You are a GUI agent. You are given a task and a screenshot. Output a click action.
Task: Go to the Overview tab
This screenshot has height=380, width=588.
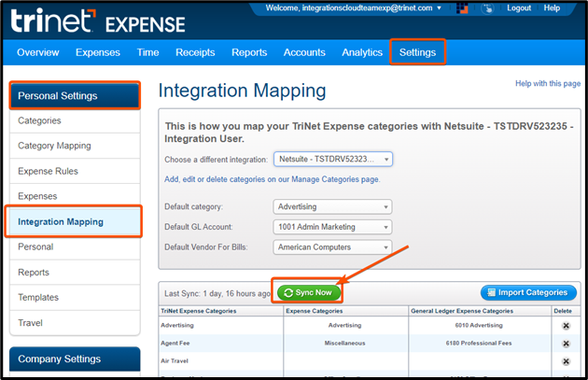(x=38, y=52)
